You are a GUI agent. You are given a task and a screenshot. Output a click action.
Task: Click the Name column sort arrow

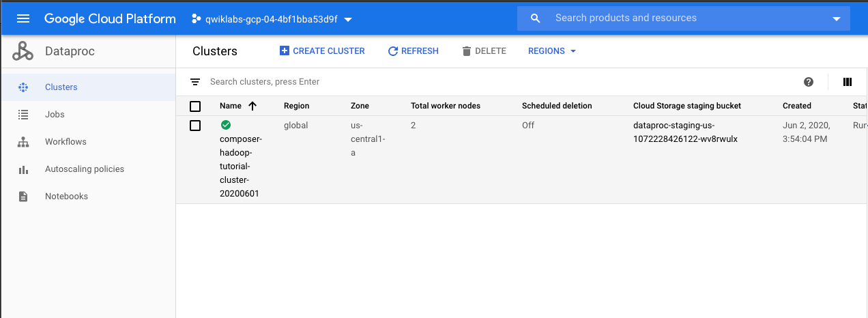point(253,106)
